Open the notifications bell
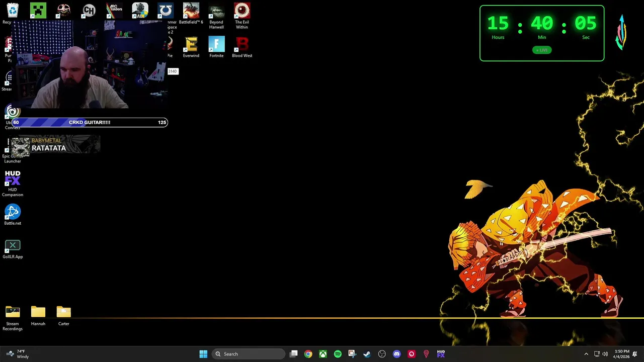 pos(635,354)
